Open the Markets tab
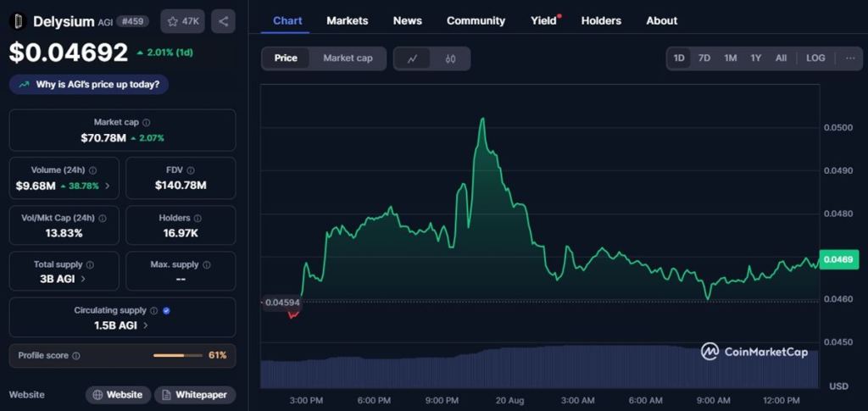868x411 pixels. pyautogui.click(x=347, y=21)
